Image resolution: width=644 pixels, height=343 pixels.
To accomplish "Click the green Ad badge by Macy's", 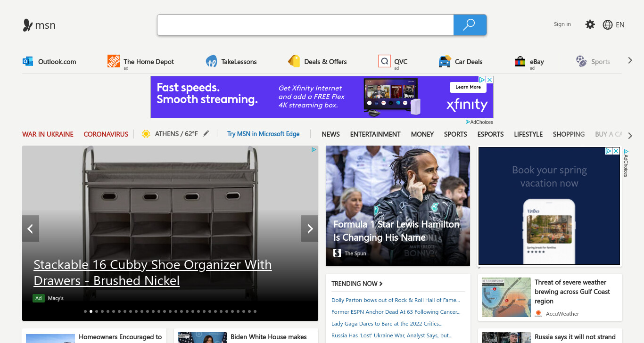I will coord(38,298).
